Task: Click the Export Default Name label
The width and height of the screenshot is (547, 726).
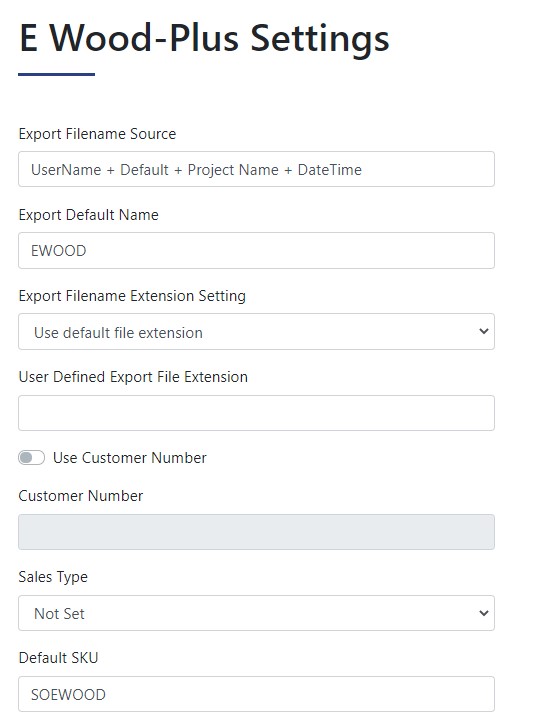Action: point(88,215)
